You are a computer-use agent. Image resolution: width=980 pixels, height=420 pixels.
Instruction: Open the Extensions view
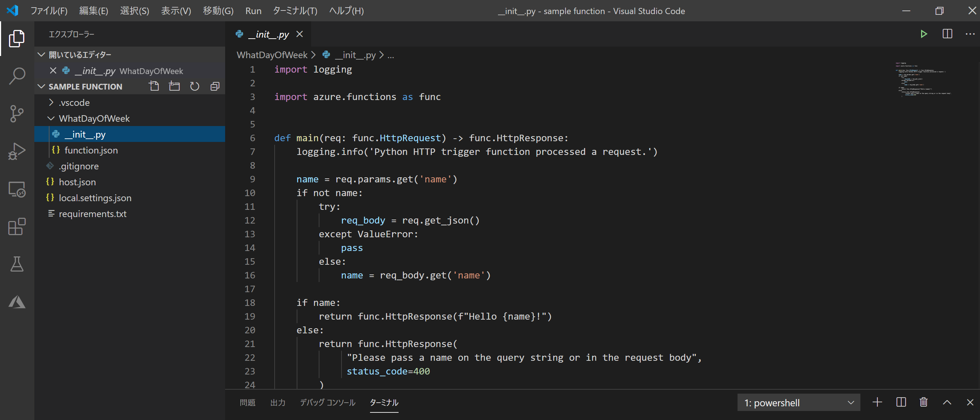point(17,227)
